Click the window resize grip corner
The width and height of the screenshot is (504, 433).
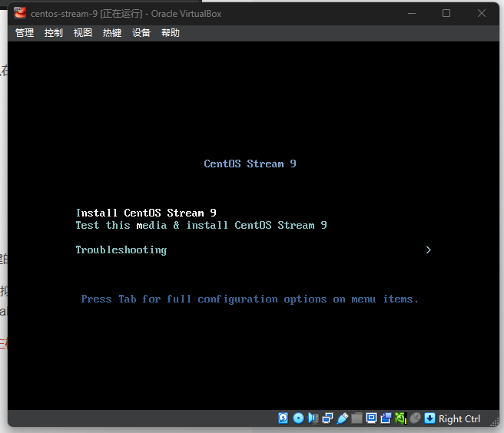click(x=495, y=422)
